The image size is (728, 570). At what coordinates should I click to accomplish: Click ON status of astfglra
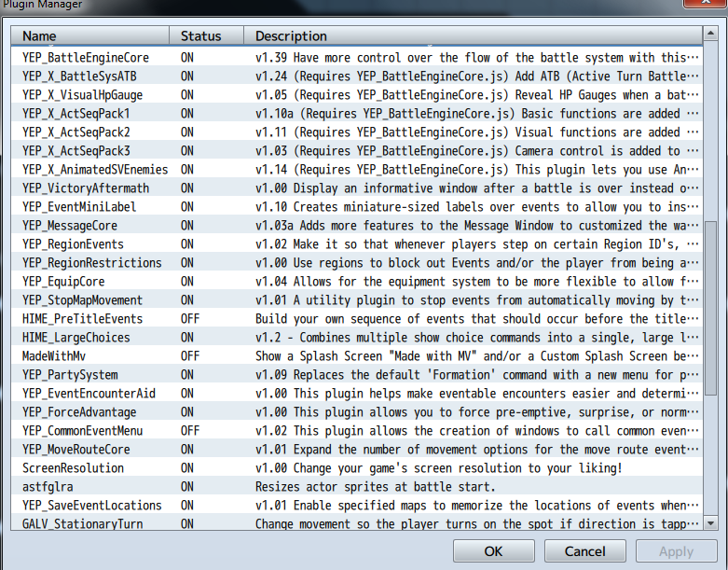187,487
